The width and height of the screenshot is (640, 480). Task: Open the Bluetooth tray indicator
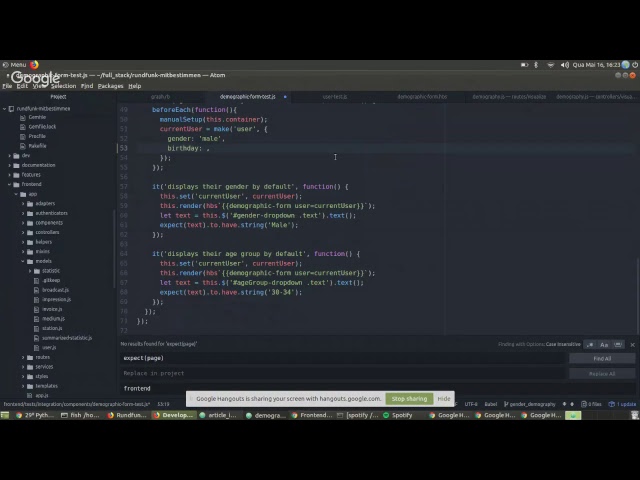pyautogui.click(x=536, y=65)
